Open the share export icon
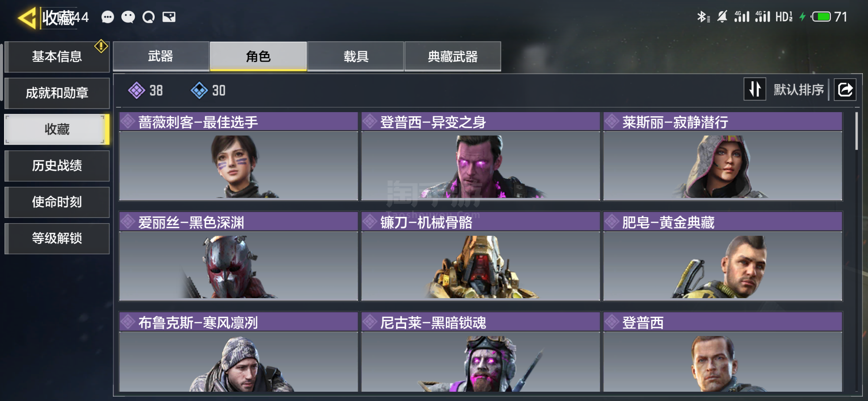Screen dimensions: 868x401 click(x=845, y=89)
